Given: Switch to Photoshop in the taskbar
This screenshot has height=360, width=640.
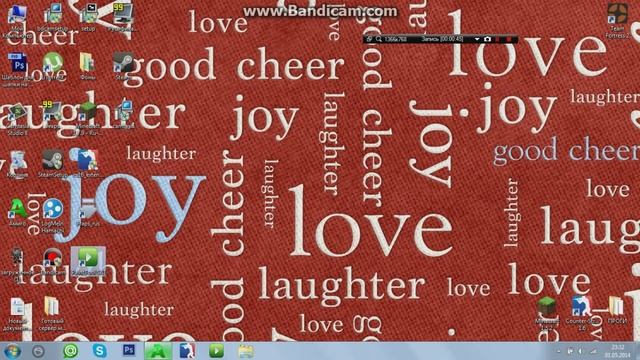Looking at the screenshot, I should 129,351.
